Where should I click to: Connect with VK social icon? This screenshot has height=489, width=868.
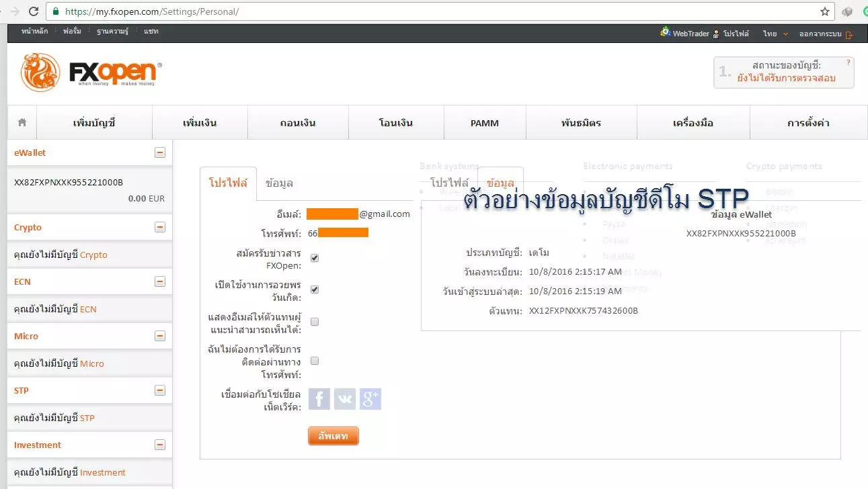345,399
